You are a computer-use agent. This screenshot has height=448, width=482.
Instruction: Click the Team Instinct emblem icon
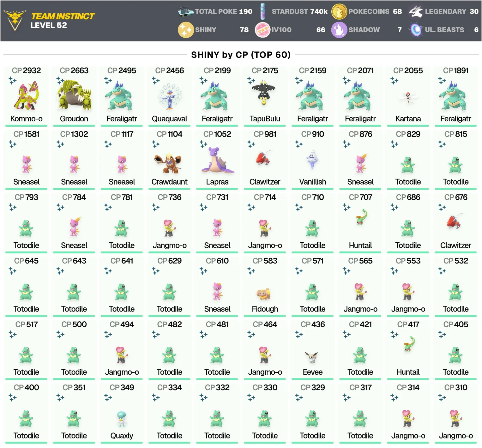[x=15, y=20]
